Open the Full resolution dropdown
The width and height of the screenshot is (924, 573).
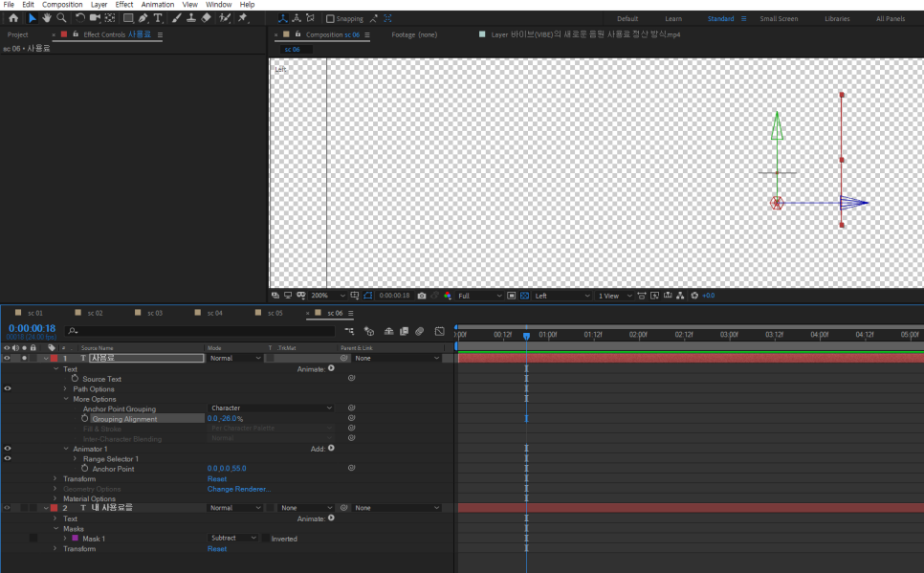479,296
